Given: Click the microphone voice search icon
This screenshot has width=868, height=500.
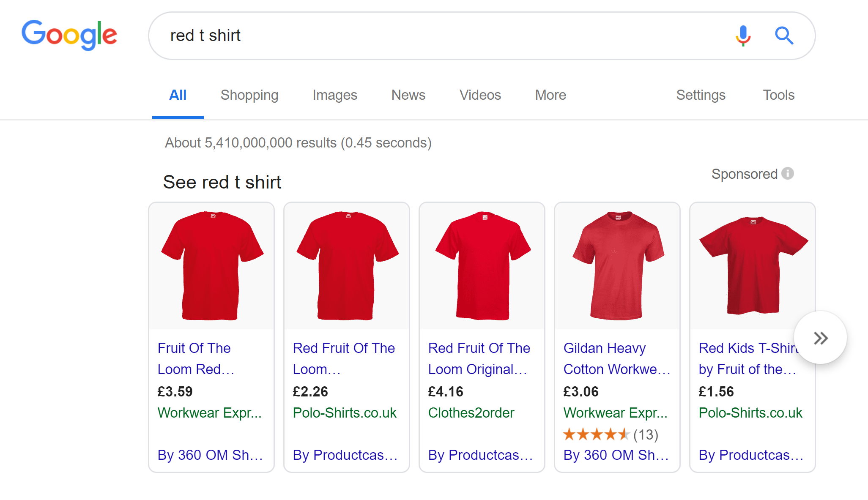Looking at the screenshot, I should pos(743,36).
